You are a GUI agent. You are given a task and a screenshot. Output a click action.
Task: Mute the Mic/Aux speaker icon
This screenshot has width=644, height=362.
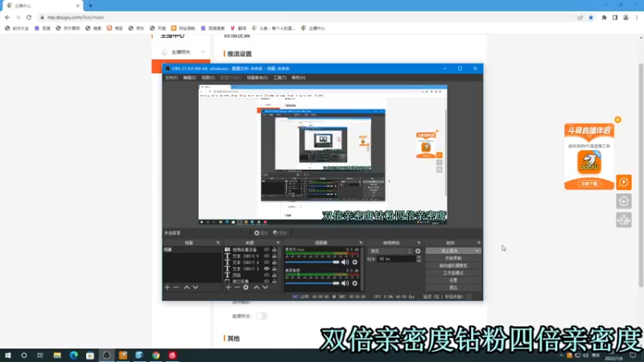(x=345, y=262)
